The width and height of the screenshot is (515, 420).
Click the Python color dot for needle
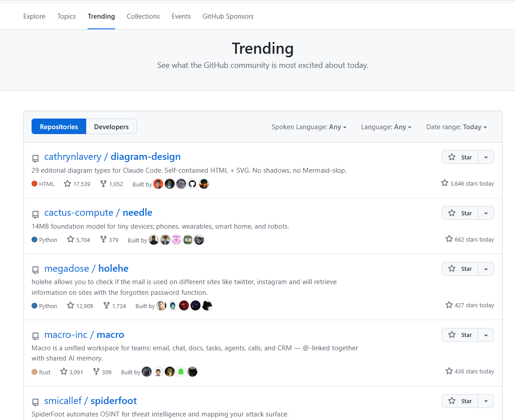pyautogui.click(x=34, y=240)
